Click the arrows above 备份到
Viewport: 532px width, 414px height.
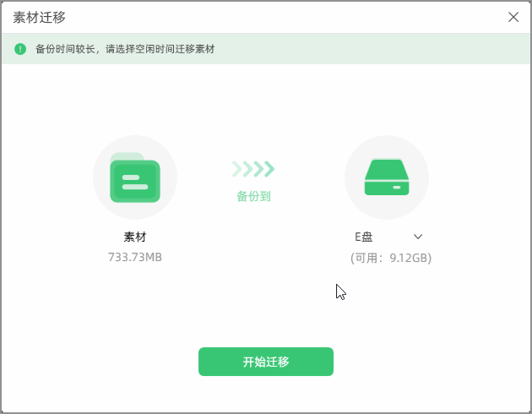(x=253, y=169)
